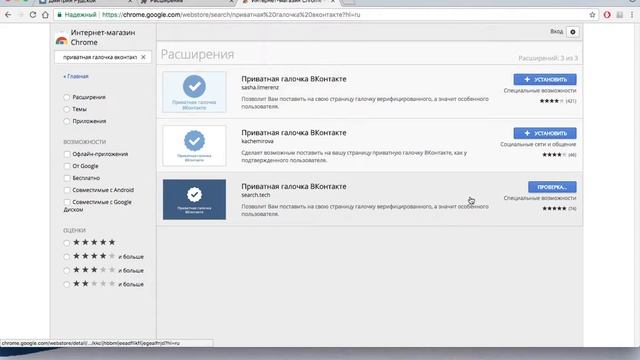Open search.tech's Приватная галочка ВКонтакте title
This screenshot has width=640, height=360.
[294, 186]
